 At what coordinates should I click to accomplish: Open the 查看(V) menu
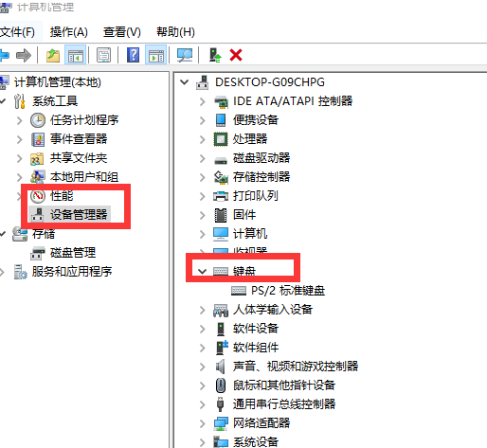click(x=121, y=32)
